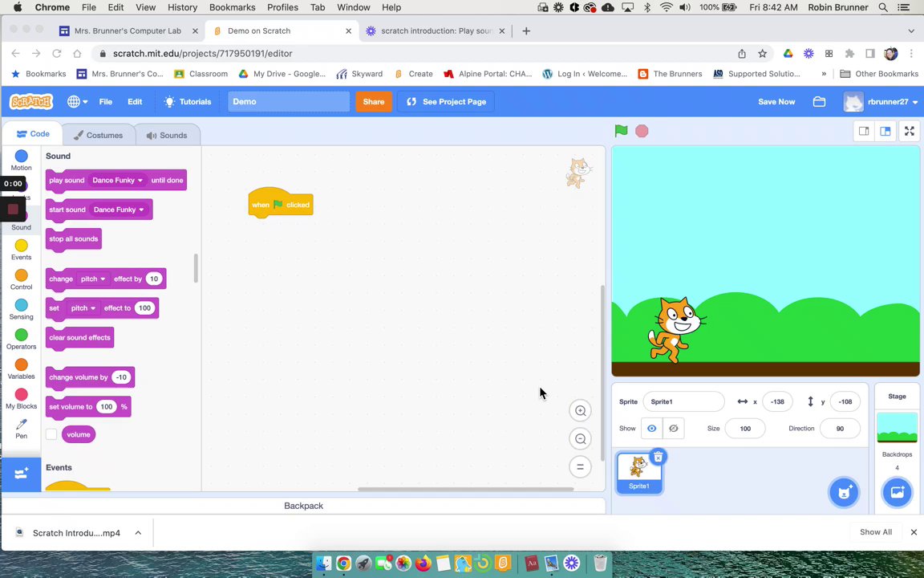Click the project title field Demo

pos(289,101)
